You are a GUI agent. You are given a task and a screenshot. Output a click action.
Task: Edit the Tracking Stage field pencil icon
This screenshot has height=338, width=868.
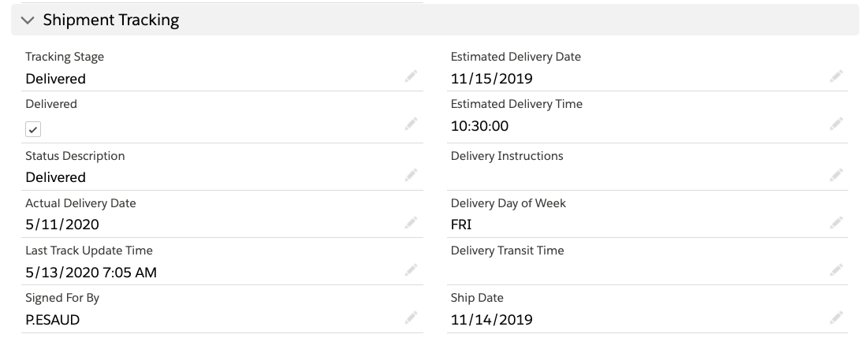[x=411, y=76]
